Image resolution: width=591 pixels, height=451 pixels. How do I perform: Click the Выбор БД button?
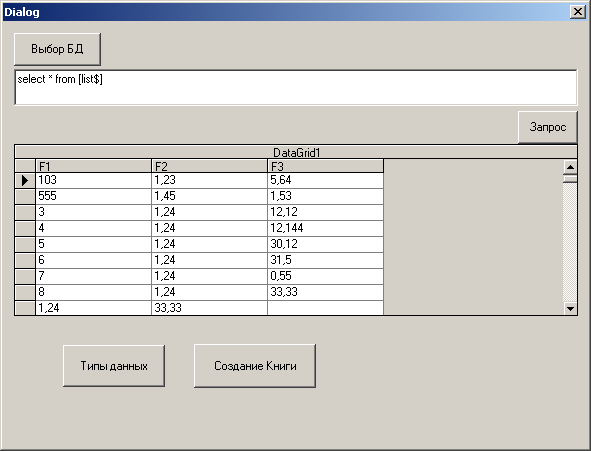[x=57, y=49]
